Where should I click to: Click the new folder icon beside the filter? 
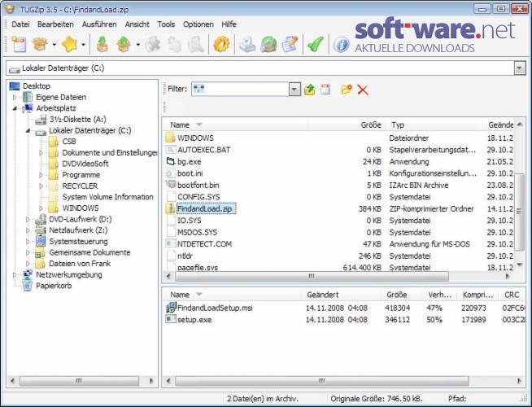click(x=347, y=90)
